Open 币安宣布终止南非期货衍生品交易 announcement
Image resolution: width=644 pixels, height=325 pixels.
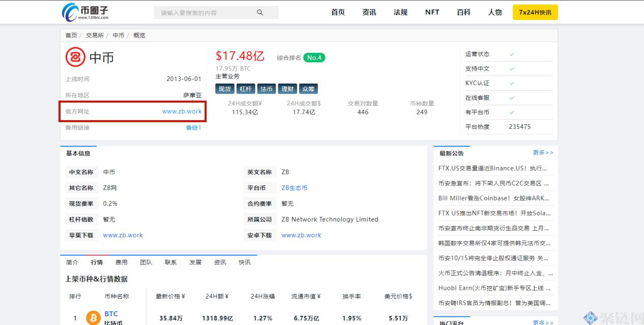pyautogui.click(x=494, y=228)
